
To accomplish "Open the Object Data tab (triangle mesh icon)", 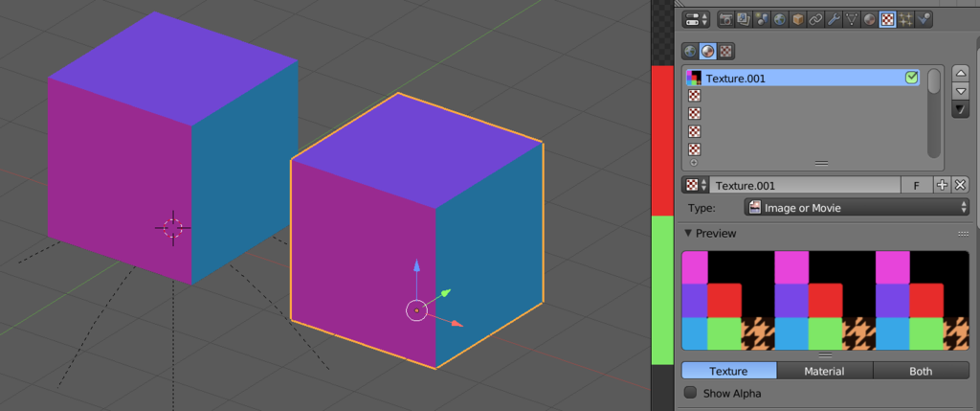I will click(852, 19).
